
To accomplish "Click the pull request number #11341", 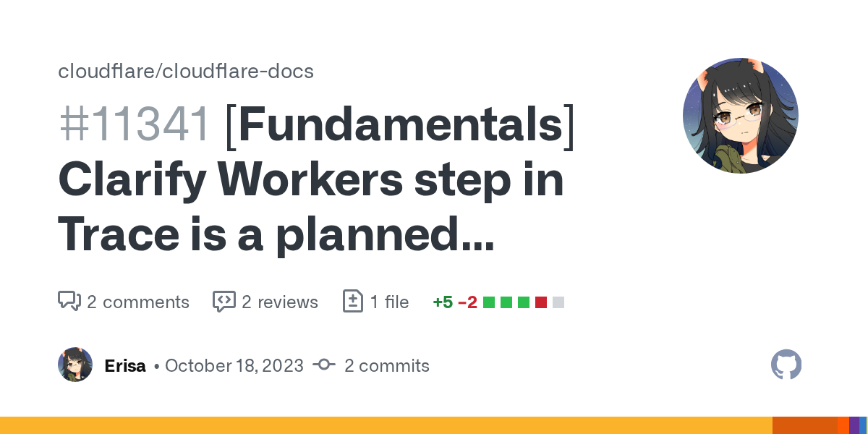I will (x=135, y=124).
